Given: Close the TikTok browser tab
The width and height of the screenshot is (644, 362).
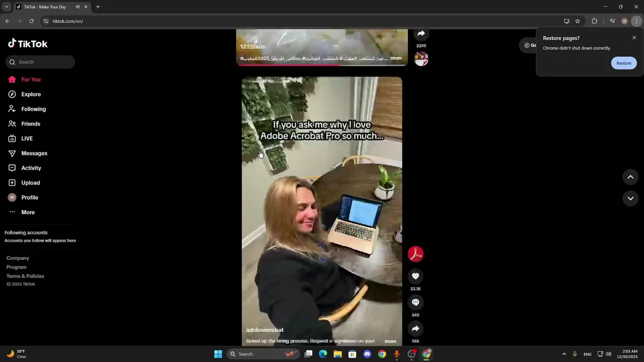Looking at the screenshot, I should click(86, 7).
